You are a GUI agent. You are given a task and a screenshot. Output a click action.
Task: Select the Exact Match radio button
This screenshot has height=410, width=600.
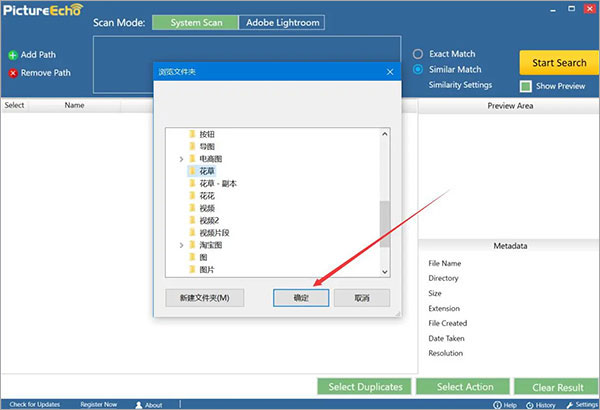(418, 54)
